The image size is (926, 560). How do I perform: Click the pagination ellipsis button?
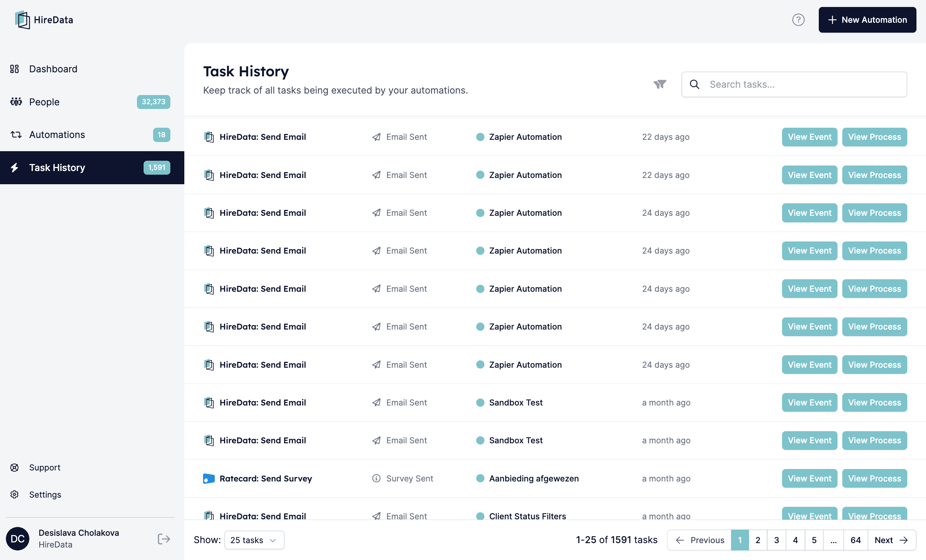click(x=833, y=540)
